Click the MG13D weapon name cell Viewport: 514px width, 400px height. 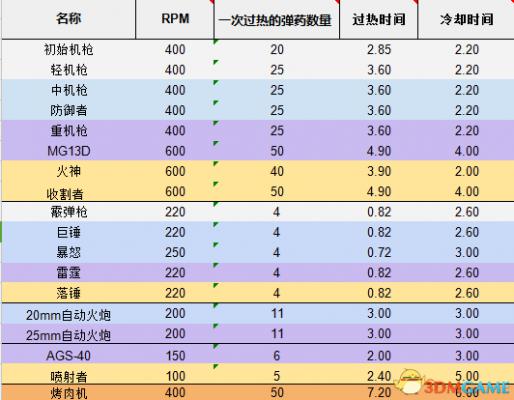pyautogui.click(x=69, y=151)
